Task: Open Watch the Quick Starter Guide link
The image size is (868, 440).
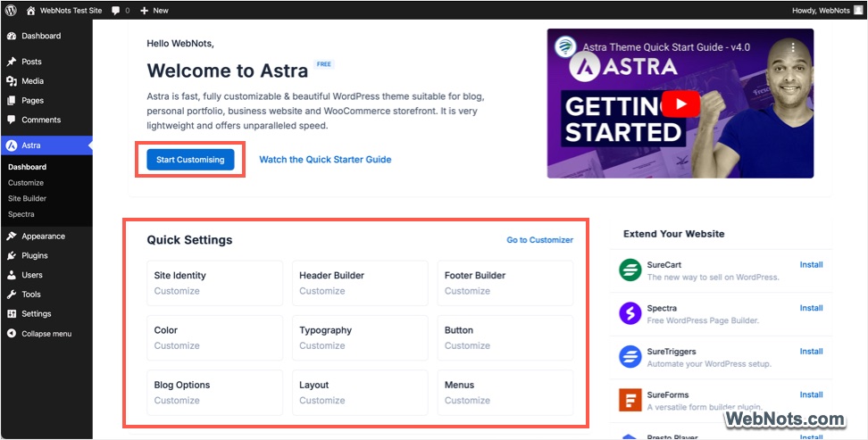Action: (x=325, y=160)
